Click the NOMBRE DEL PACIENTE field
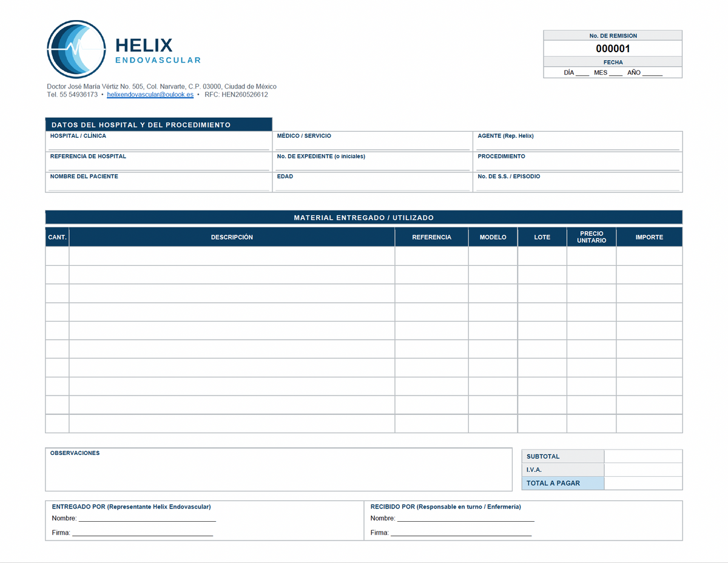This screenshot has height=563, width=728. point(159,182)
